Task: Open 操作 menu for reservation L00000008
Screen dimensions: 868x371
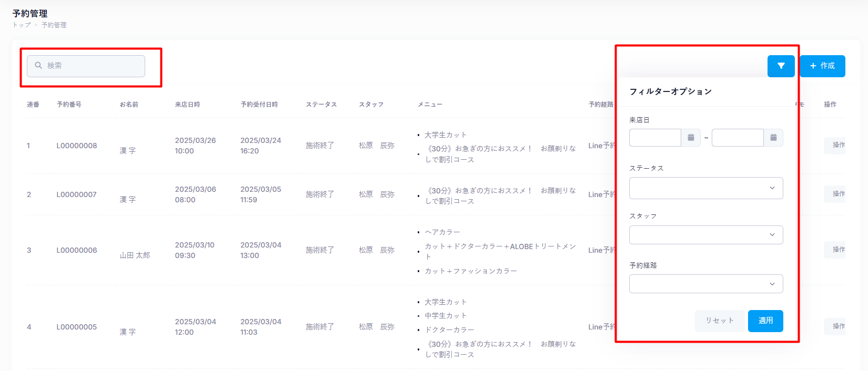Action: [x=836, y=145]
